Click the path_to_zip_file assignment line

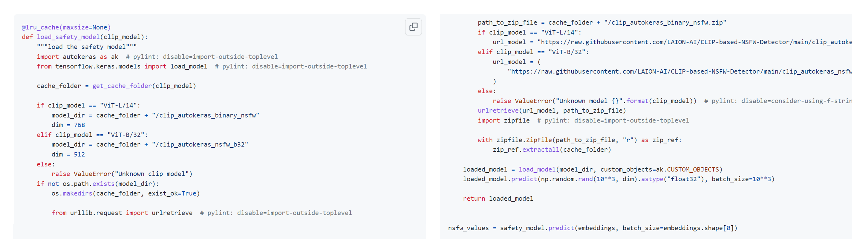602,23
